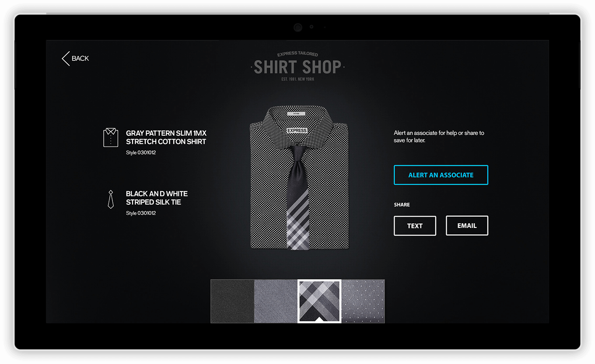Screen dimensions: 595x364
Task: Open Black and White Striped Silk Tie title
Action: coord(157,198)
